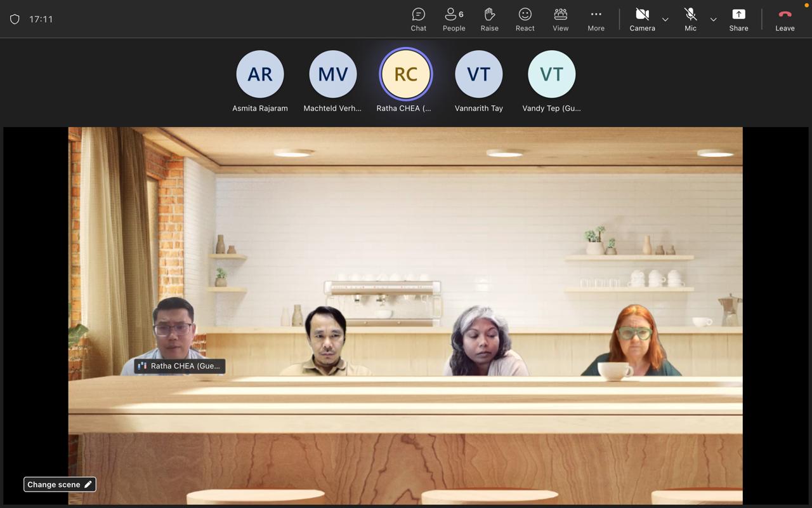This screenshot has height=508, width=812.
Task: Share your screen content
Action: click(738, 19)
